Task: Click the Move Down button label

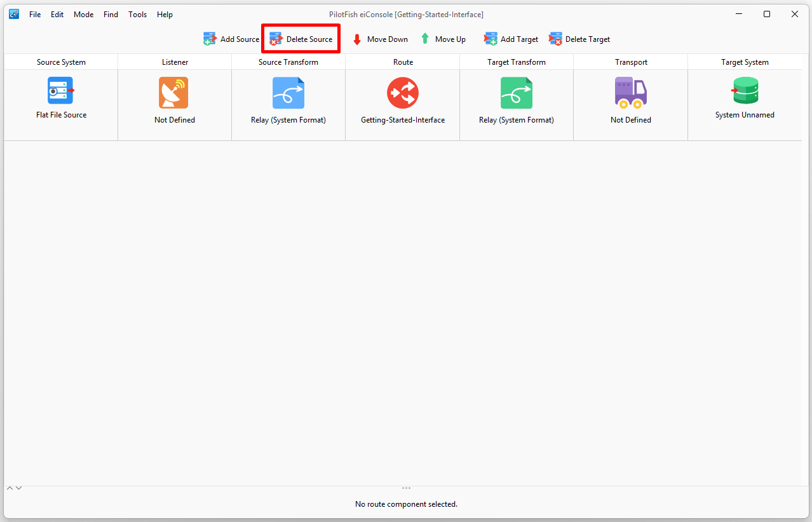Action: click(388, 39)
